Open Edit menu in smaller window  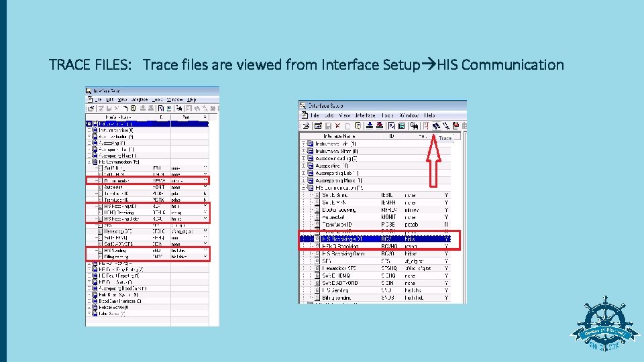coord(109,100)
